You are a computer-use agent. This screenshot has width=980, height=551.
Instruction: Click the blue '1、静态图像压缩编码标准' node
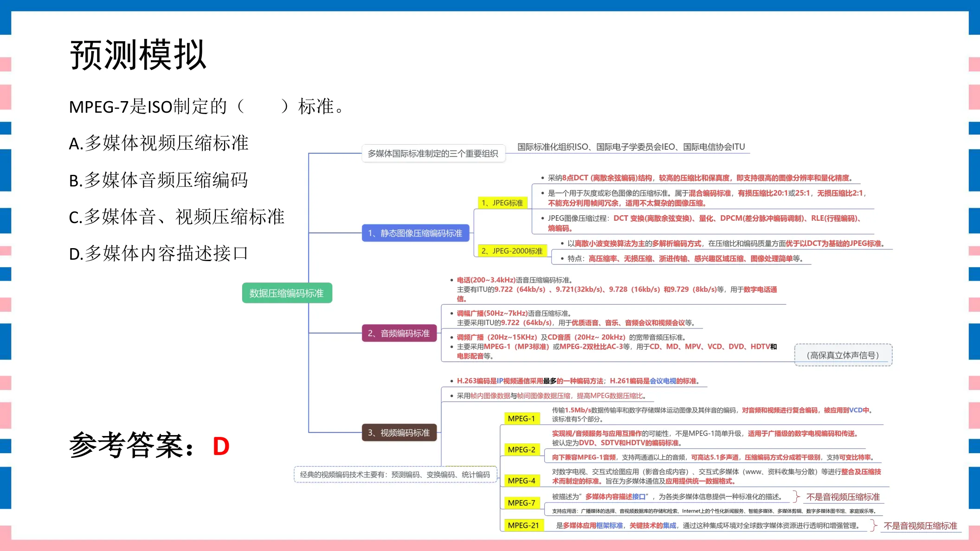click(415, 233)
